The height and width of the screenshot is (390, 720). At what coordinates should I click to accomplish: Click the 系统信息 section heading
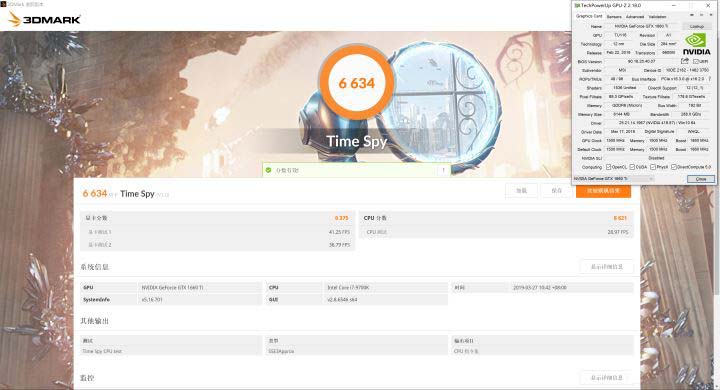click(x=94, y=267)
